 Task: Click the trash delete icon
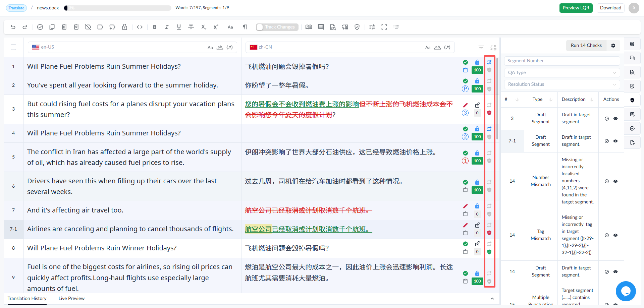(x=64, y=27)
